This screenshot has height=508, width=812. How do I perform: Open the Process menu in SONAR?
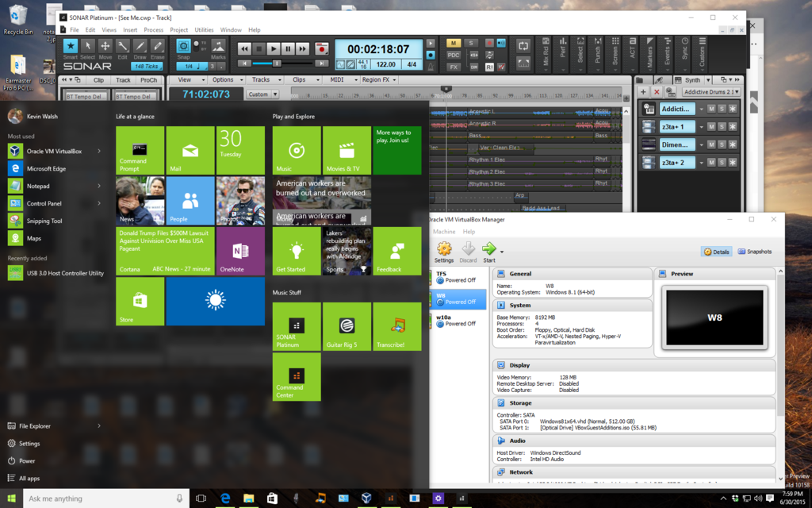point(153,30)
